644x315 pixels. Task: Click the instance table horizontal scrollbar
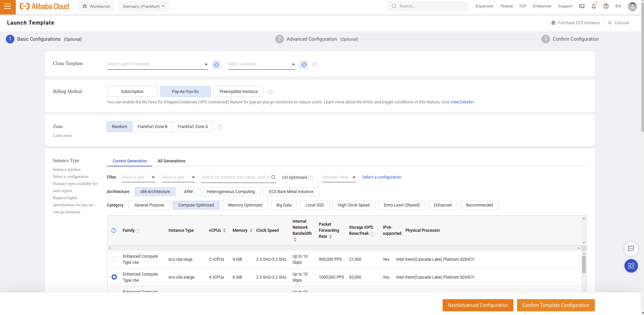tap(344, 248)
